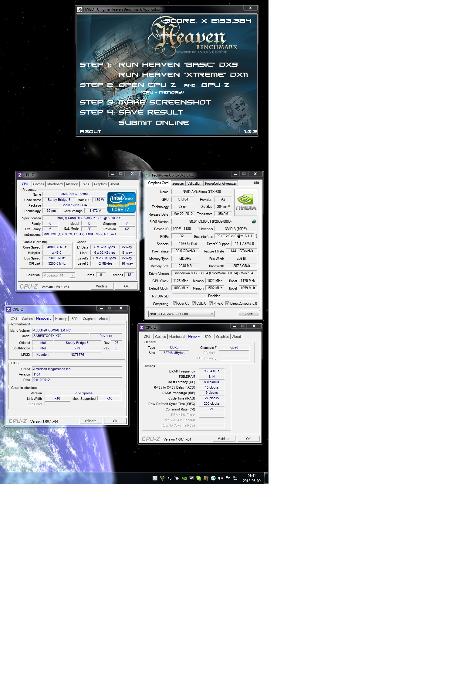Toggle PhysX checkbox in GPU-Z
466x700 pixels.
[211, 303]
